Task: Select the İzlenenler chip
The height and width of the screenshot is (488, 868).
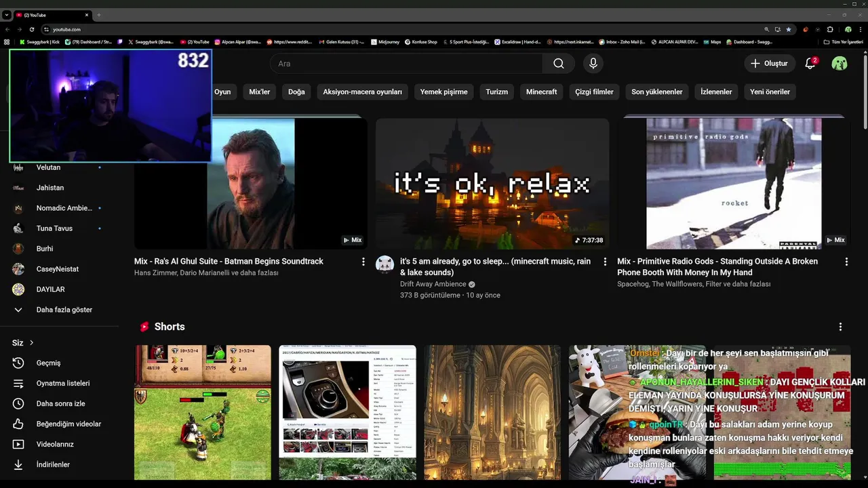Action: click(x=716, y=91)
